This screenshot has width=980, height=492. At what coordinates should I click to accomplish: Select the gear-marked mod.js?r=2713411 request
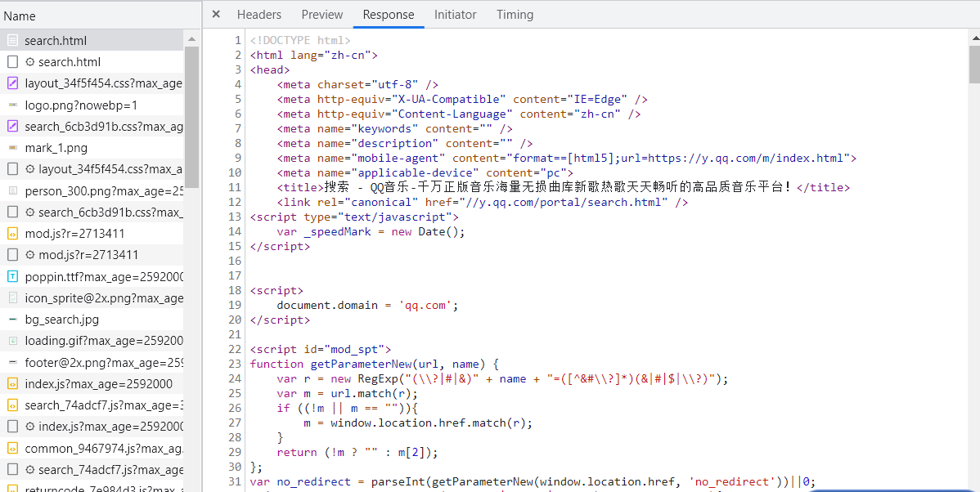[92, 255]
